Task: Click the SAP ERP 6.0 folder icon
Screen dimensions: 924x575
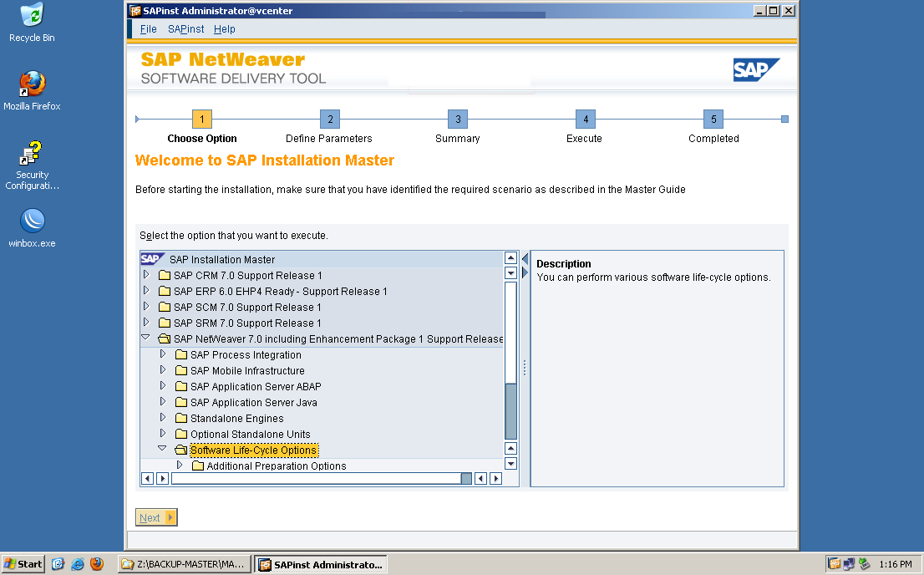Action: pos(165,292)
